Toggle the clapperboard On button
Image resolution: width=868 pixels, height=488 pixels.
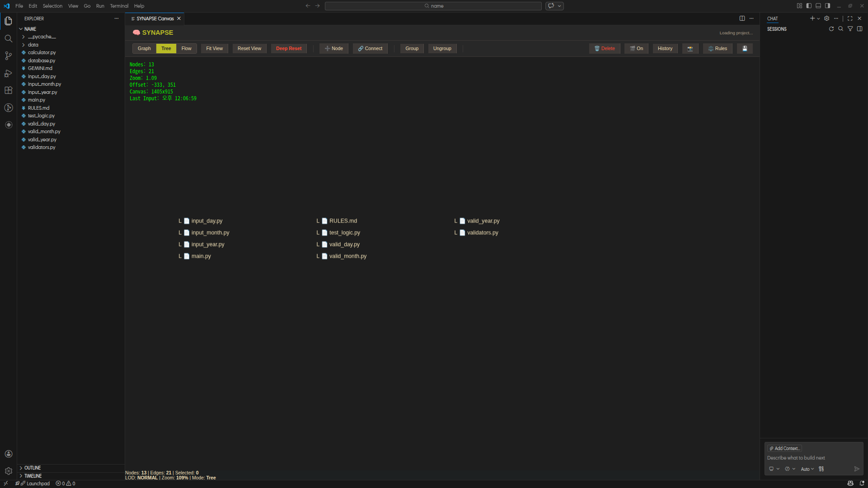(636, 49)
